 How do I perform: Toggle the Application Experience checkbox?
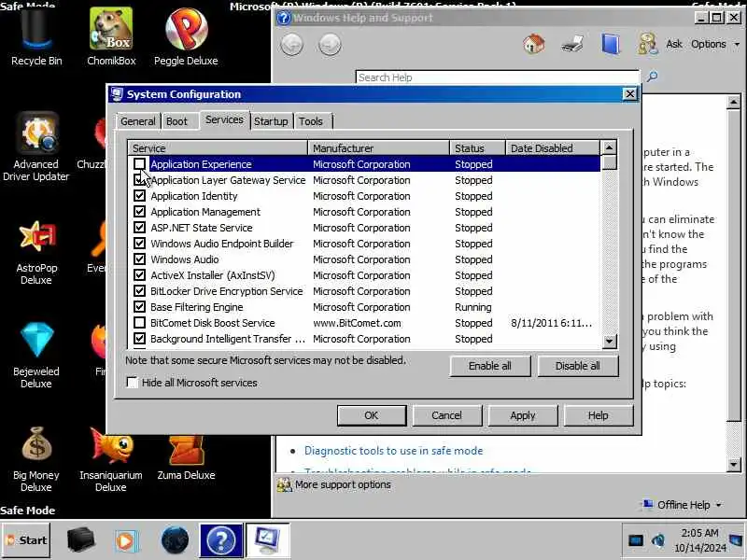139,164
